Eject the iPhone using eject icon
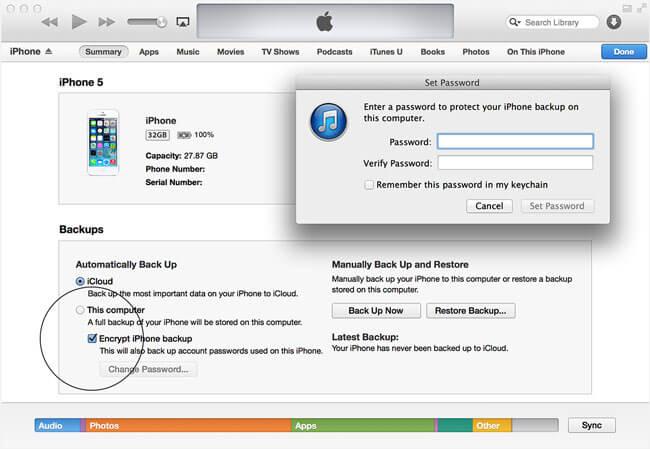650x449 pixels. coord(49,51)
